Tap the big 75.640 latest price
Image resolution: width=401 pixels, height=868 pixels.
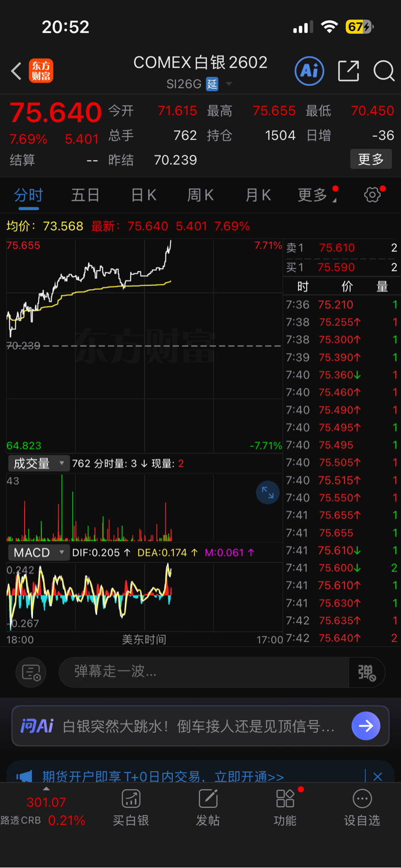(55, 112)
